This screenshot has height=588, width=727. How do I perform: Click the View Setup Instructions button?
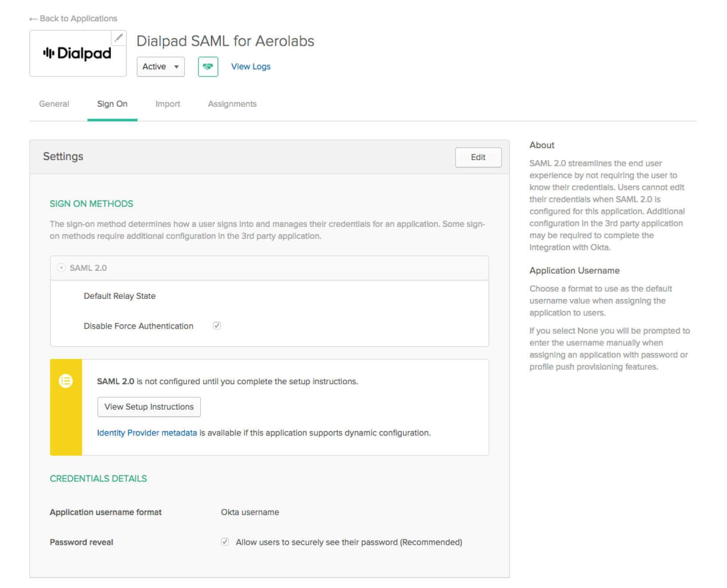coord(149,407)
